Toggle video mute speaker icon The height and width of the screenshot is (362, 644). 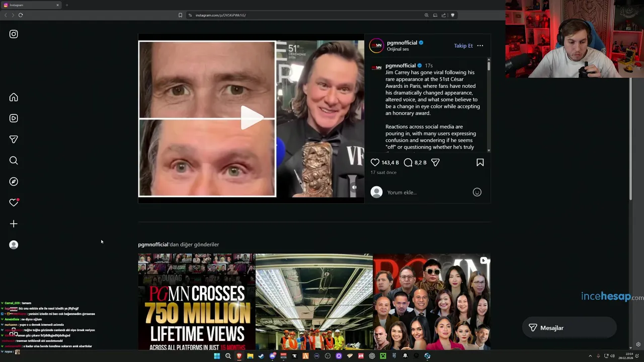[354, 188]
